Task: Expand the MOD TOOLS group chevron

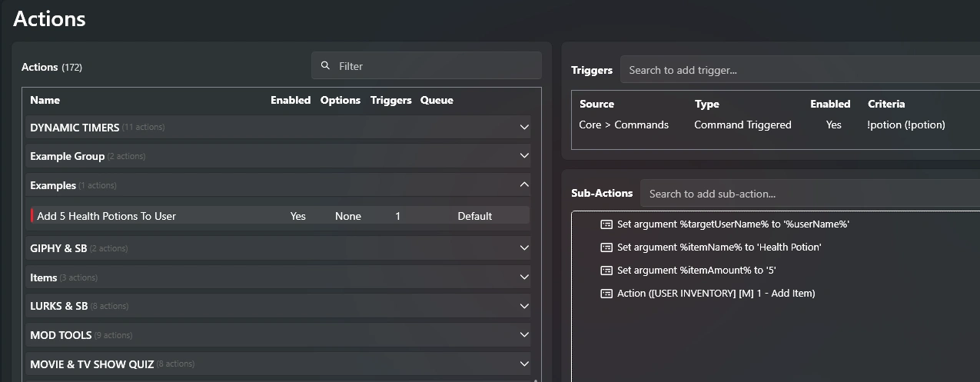Action: (x=524, y=334)
